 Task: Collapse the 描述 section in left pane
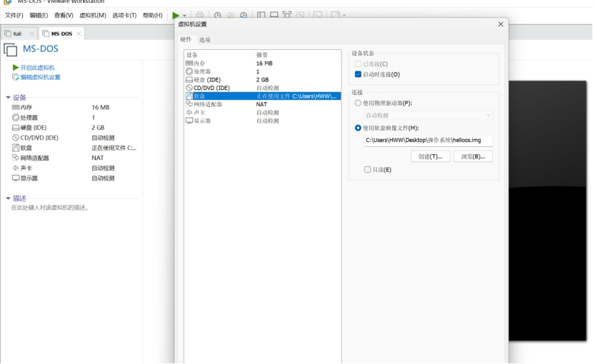point(8,198)
